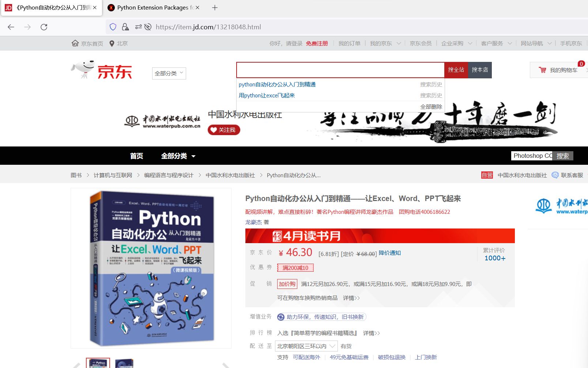The height and width of the screenshot is (368, 588).
Task: Go to 京东首页 home icon link
Action: coord(87,43)
